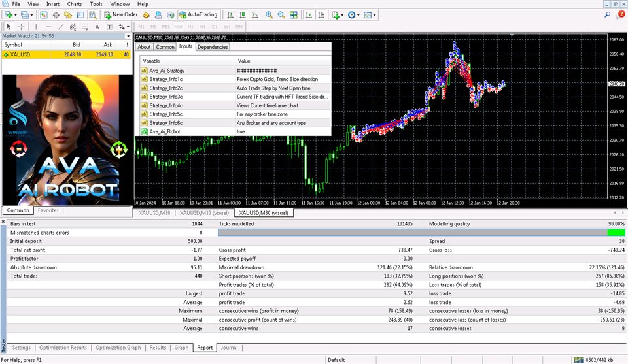This screenshot has width=628, height=364.
Task: Click the Profiles icon
Action: coord(24,15)
